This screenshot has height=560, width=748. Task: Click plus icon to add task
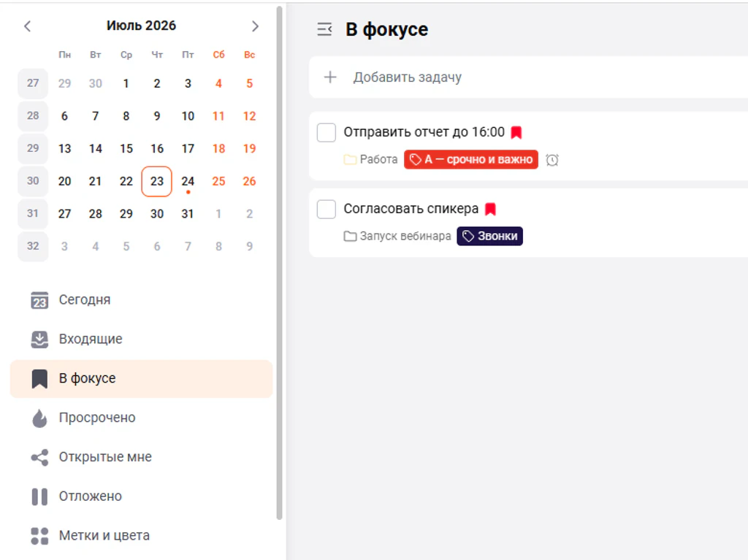pos(330,77)
